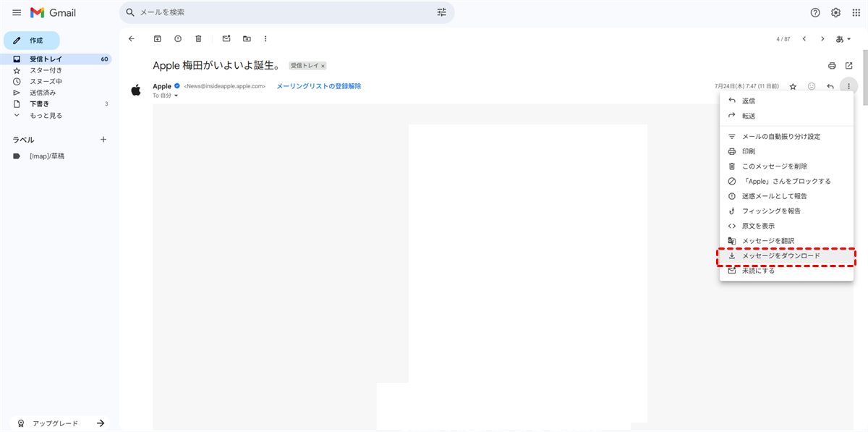Image resolution: width=868 pixels, height=432 pixels.
Task: Click メーリングリストの登録解除 link
Action: pyautogui.click(x=319, y=86)
